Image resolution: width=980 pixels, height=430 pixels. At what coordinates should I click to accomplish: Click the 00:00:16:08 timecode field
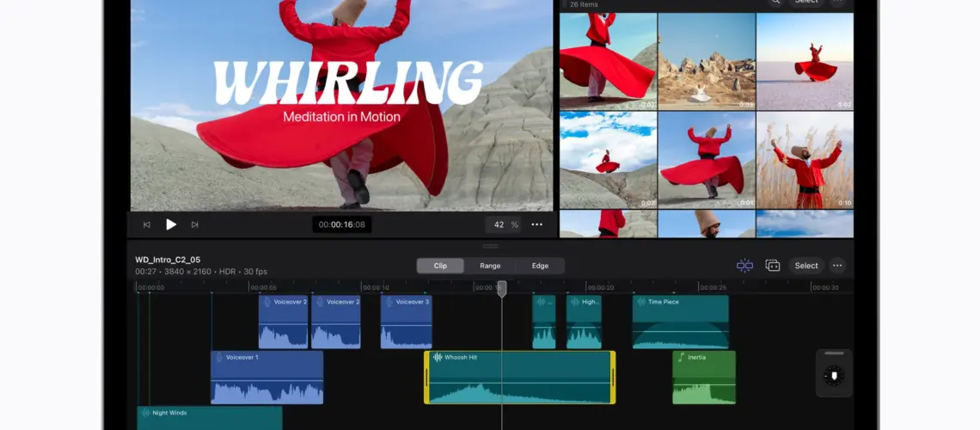click(341, 224)
